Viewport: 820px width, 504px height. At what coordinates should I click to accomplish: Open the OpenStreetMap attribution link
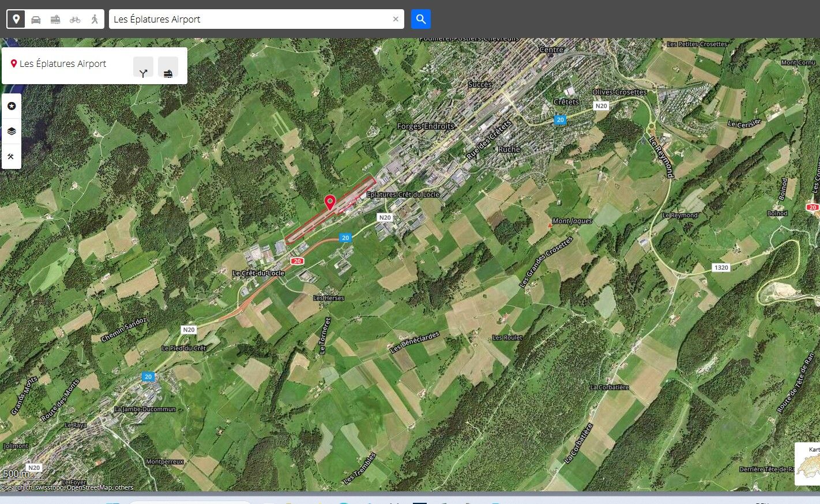(x=89, y=487)
